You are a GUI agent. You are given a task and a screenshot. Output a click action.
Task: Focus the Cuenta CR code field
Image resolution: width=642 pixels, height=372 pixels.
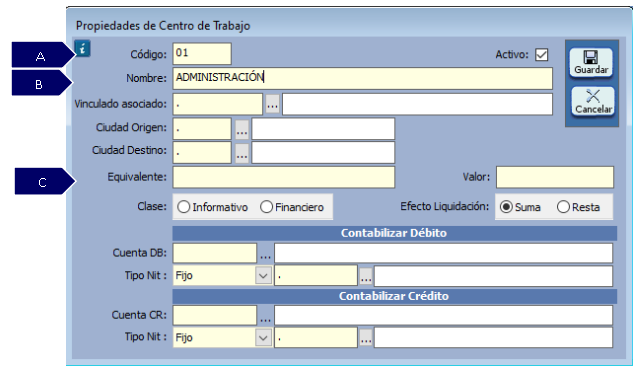[215, 316]
